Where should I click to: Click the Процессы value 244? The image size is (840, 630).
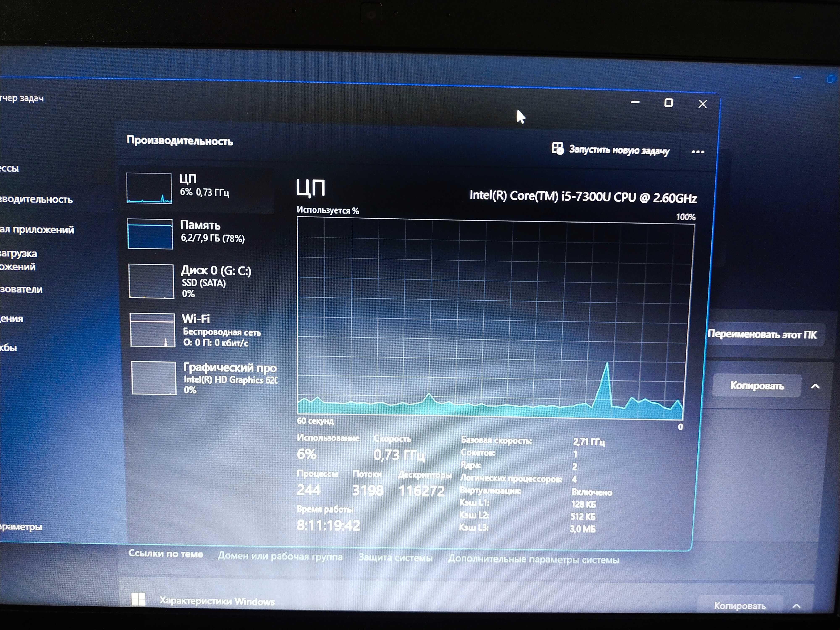pyautogui.click(x=309, y=490)
